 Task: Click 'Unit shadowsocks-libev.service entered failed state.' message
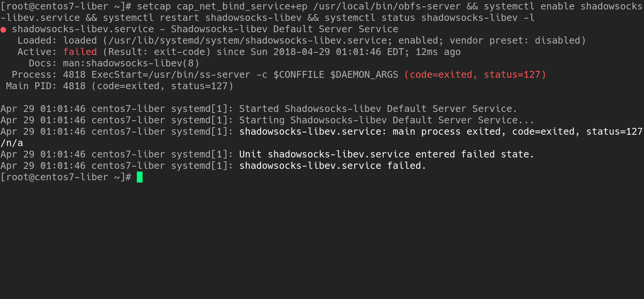point(387,154)
